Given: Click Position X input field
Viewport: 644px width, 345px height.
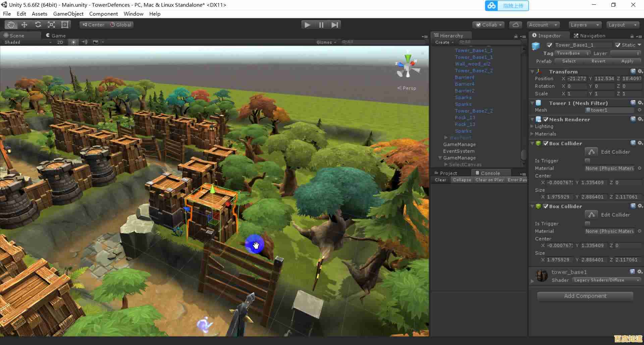Looking at the screenshot, I should tap(577, 79).
